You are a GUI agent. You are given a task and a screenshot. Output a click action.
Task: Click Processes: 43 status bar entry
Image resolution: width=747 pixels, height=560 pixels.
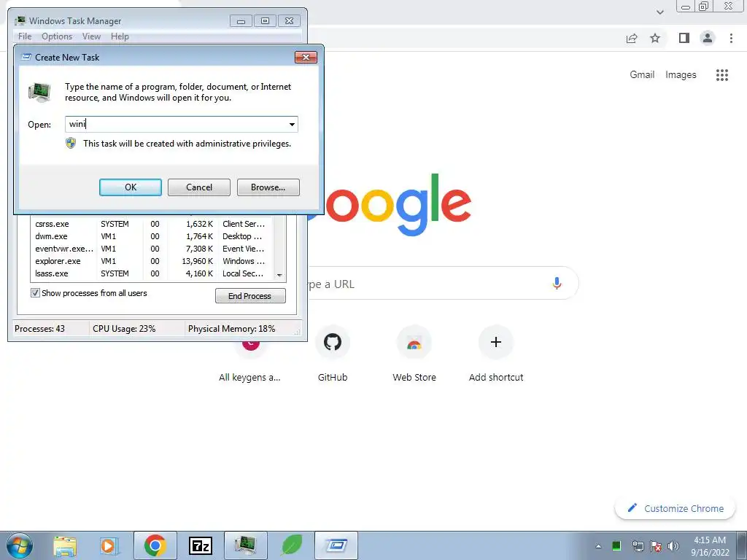click(x=39, y=329)
